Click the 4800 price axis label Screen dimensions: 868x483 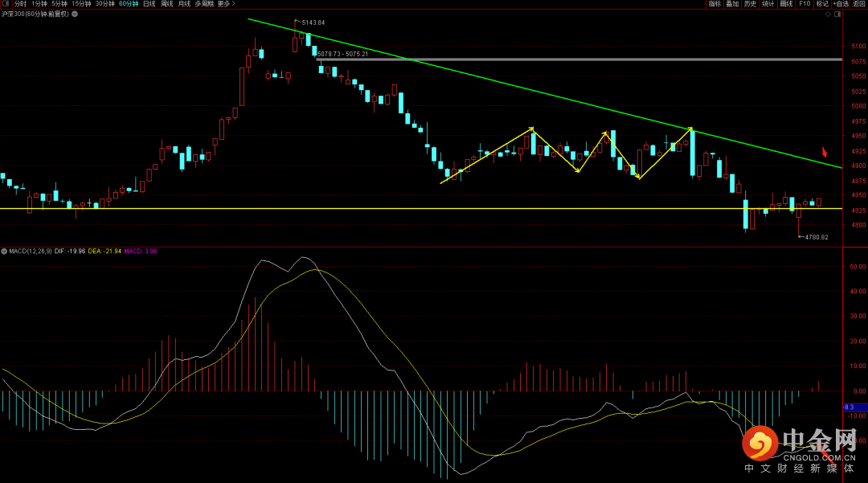coord(859,225)
